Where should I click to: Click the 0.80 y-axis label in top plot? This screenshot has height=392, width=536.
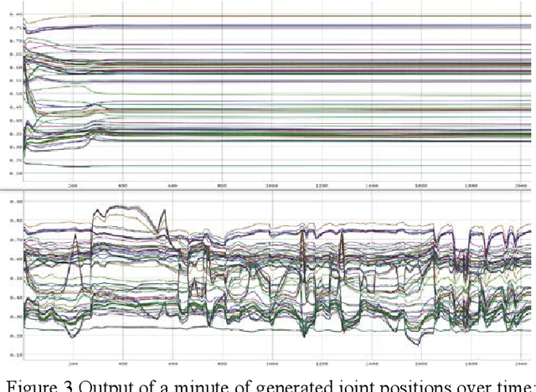(x=16, y=14)
